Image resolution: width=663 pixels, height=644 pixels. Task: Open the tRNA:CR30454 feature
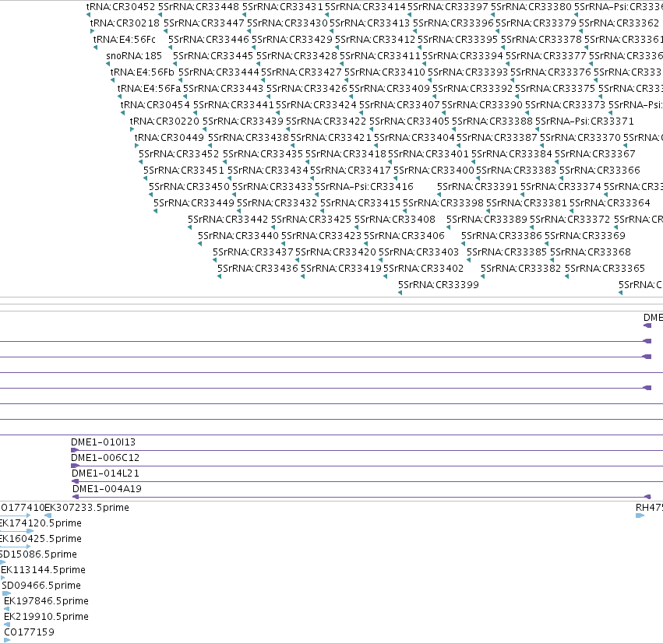tap(155, 105)
